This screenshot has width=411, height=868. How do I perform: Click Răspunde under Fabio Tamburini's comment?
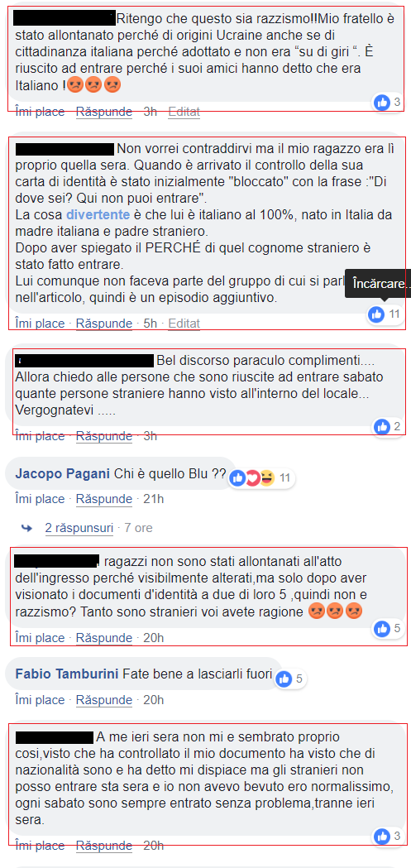104,700
